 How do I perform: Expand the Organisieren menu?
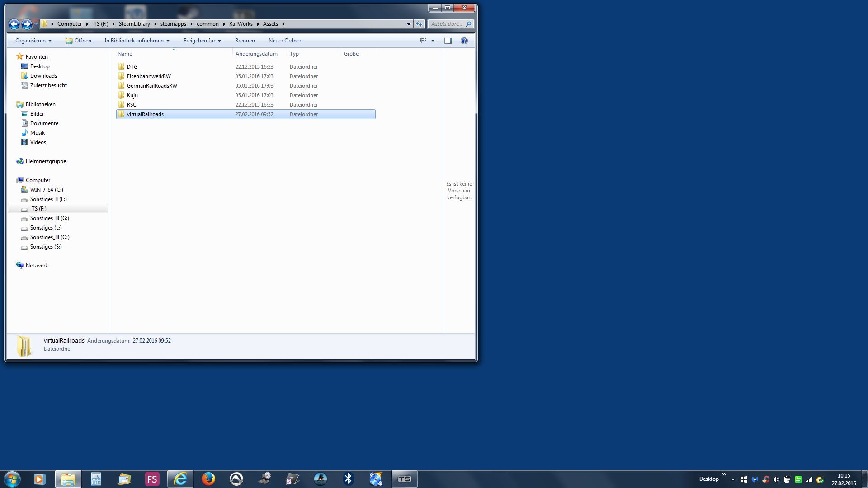[x=33, y=41]
